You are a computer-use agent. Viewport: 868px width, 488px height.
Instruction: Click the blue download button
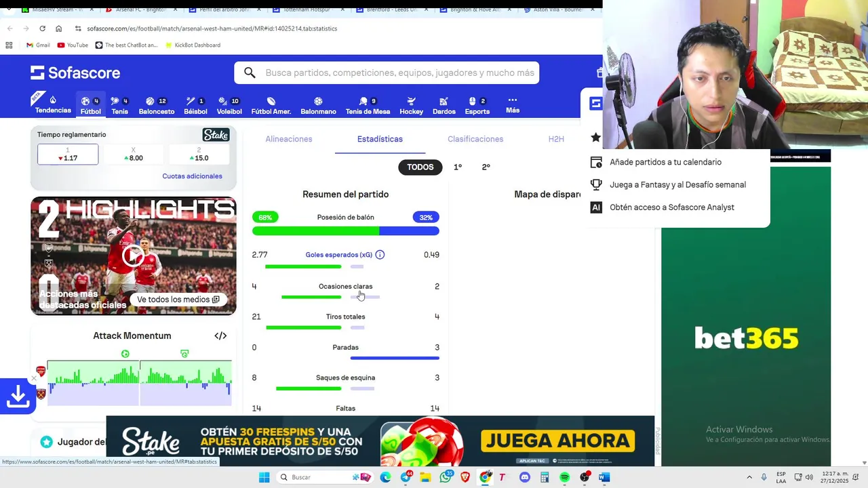click(x=18, y=396)
